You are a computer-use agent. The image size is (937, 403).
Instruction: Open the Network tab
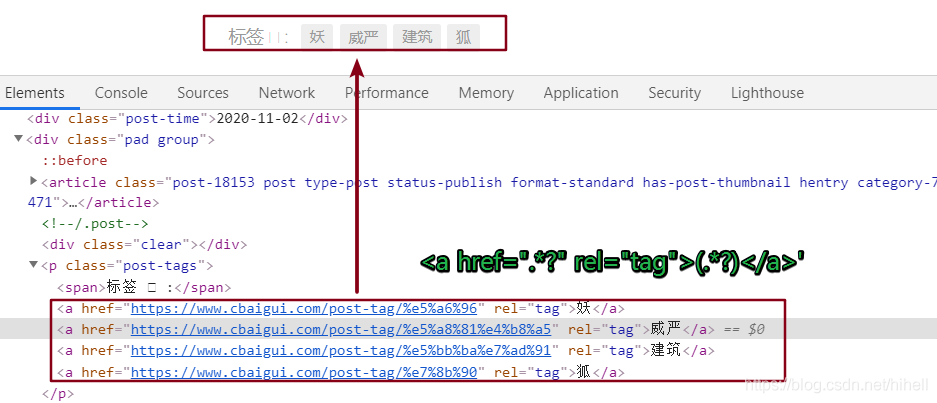click(287, 93)
